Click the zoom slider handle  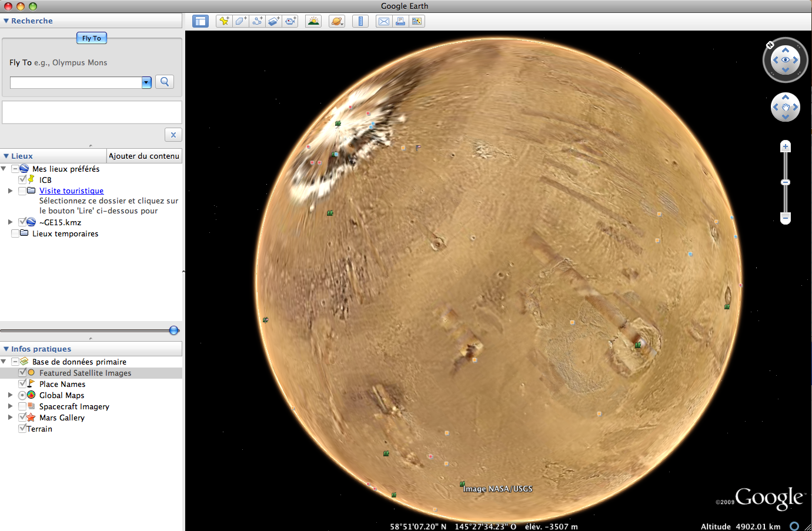pyautogui.click(x=786, y=182)
